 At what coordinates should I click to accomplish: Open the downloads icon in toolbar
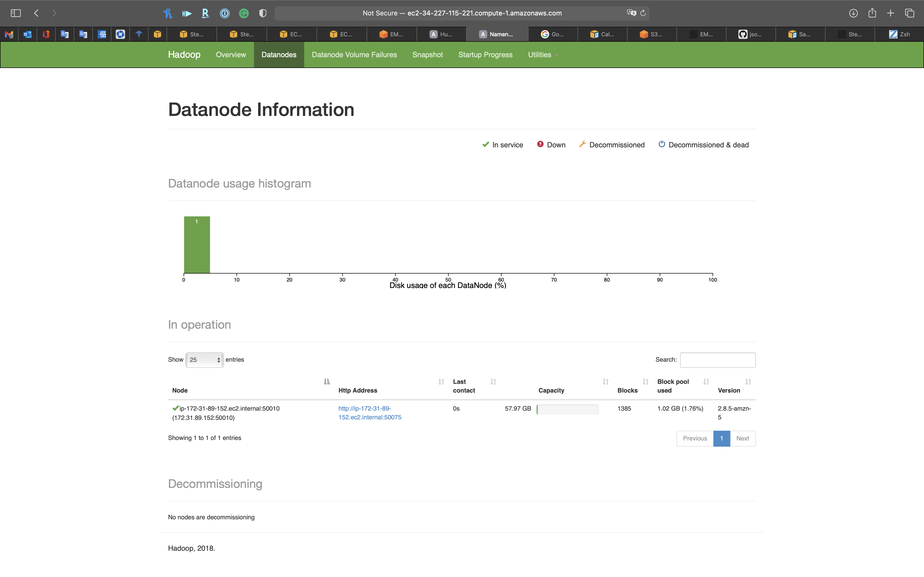pyautogui.click(x=853, y=13)
